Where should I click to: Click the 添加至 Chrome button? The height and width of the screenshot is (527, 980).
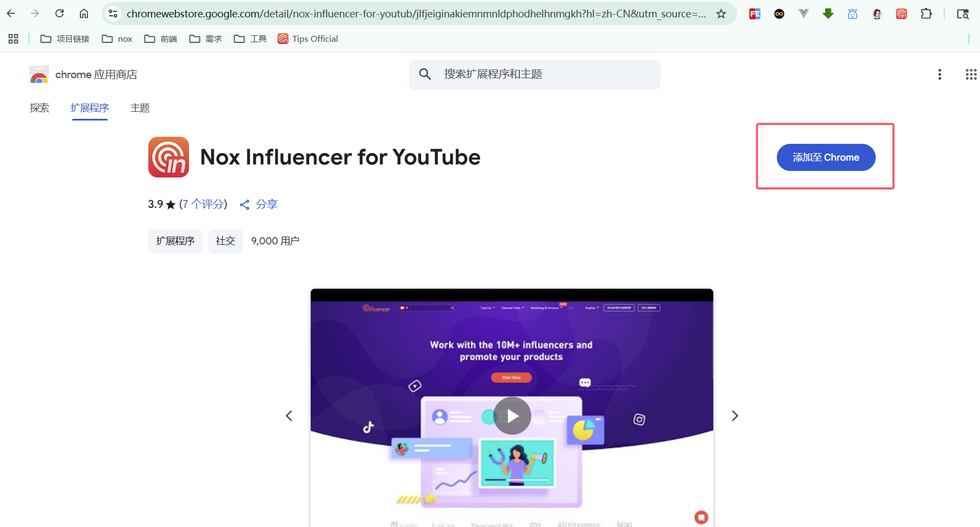(825, 157)
